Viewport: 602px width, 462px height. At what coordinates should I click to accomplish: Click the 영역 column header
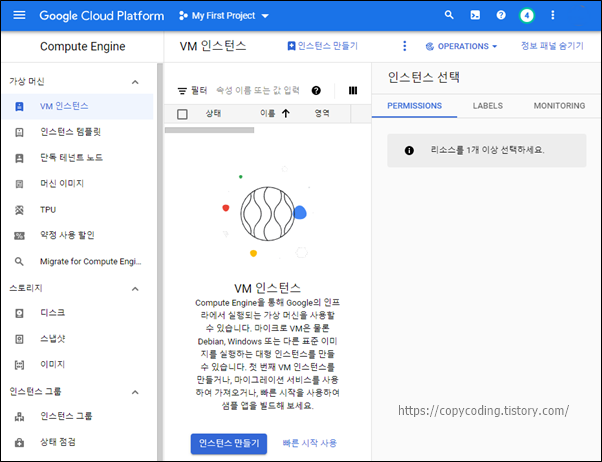click(x=322, y=113)
